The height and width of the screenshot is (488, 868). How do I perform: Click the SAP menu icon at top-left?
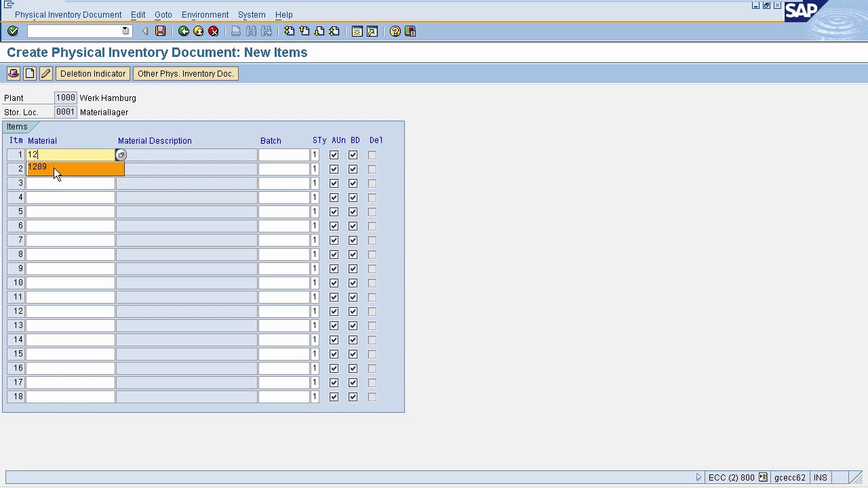[x=9, y=5]
